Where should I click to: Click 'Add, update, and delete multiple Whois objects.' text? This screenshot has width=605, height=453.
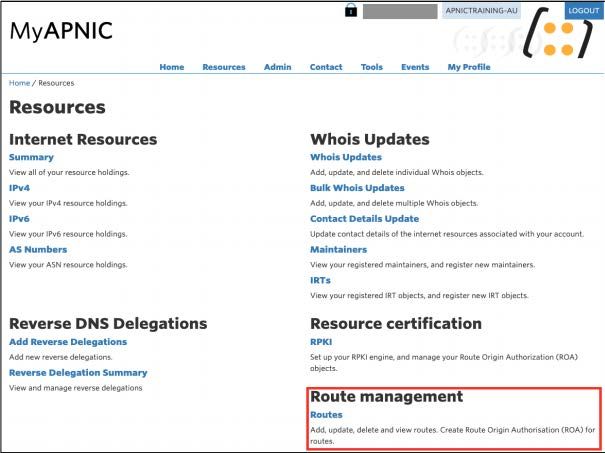[394, 203]
